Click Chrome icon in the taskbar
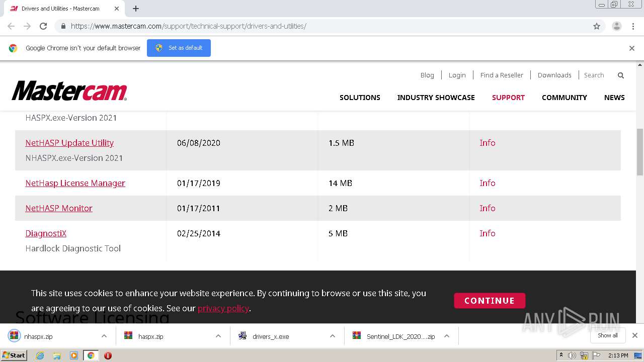 (x=91, y=355)
